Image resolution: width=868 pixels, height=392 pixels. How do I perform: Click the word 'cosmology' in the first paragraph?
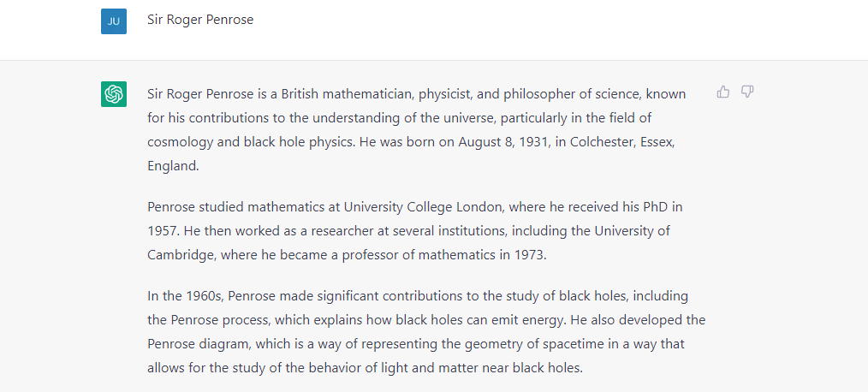coord(180,142)
